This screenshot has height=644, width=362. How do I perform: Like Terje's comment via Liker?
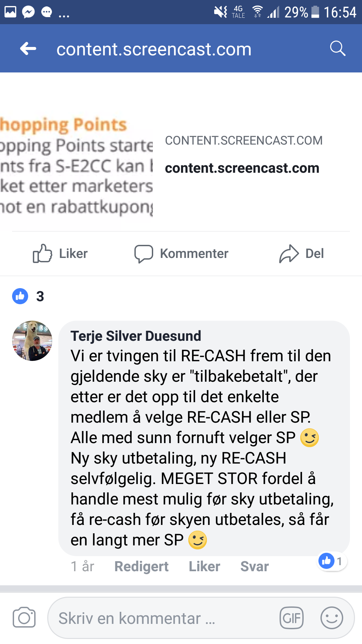coord(204,567)
